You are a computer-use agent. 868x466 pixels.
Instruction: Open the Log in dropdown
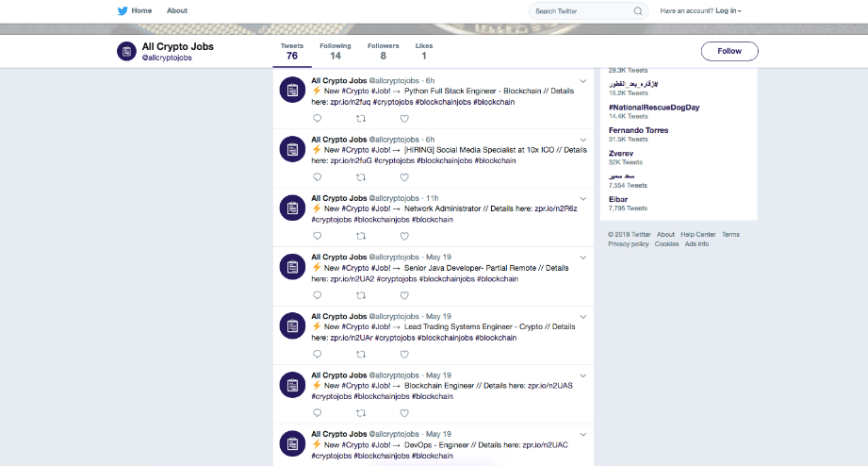pos(728,10)
